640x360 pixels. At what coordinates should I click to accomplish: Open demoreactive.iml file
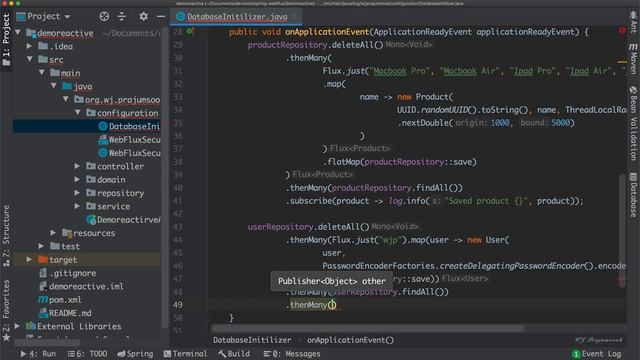tap(81, 286)
